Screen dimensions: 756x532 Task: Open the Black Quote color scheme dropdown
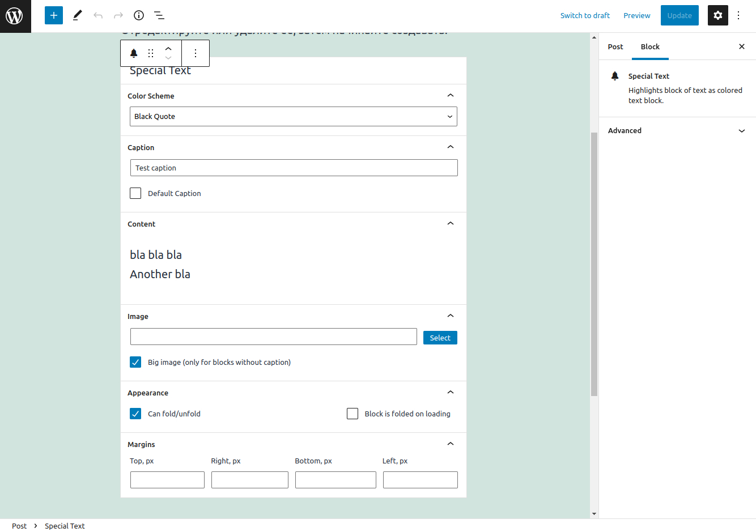294,117
